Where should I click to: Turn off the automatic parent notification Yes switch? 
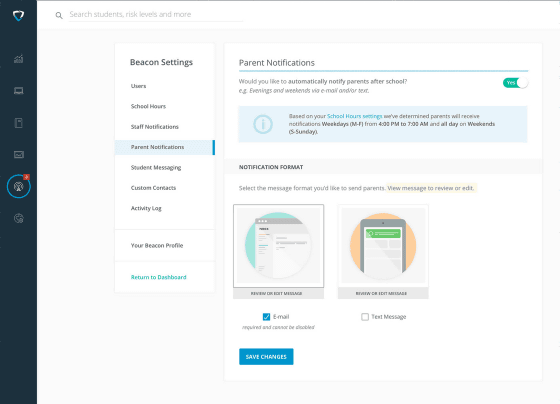pyautogui.click(x=515, y=83)
